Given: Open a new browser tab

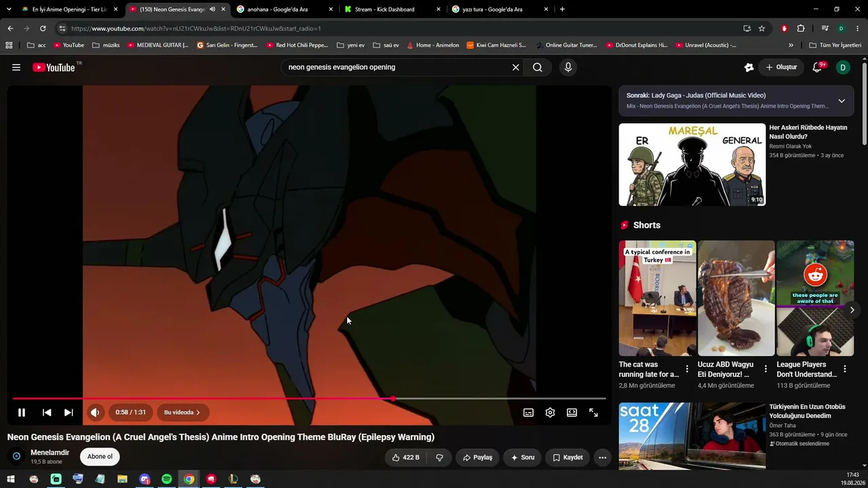Looking at the screenshot, I should click(x=562, y=9).
